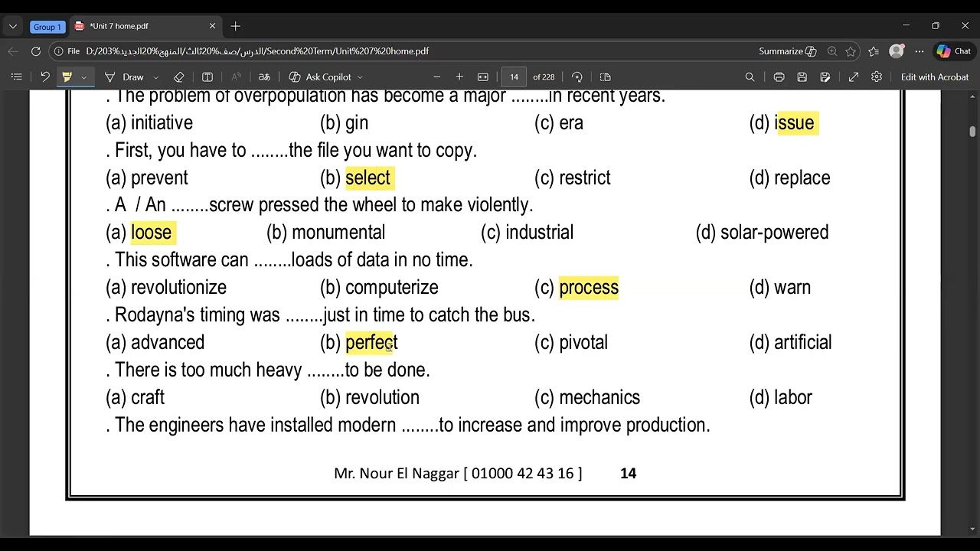980x551 pixels.
Task: Click the option "(a) craft"
Action: point(136,398)
